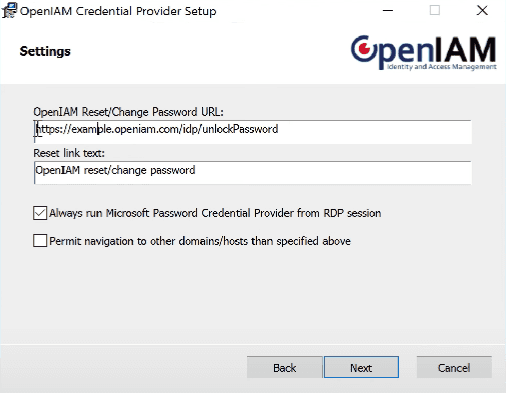Click the OpenIAM logo
The height and width of the screenshot is (393, 506).
click(x=423, y=52)
